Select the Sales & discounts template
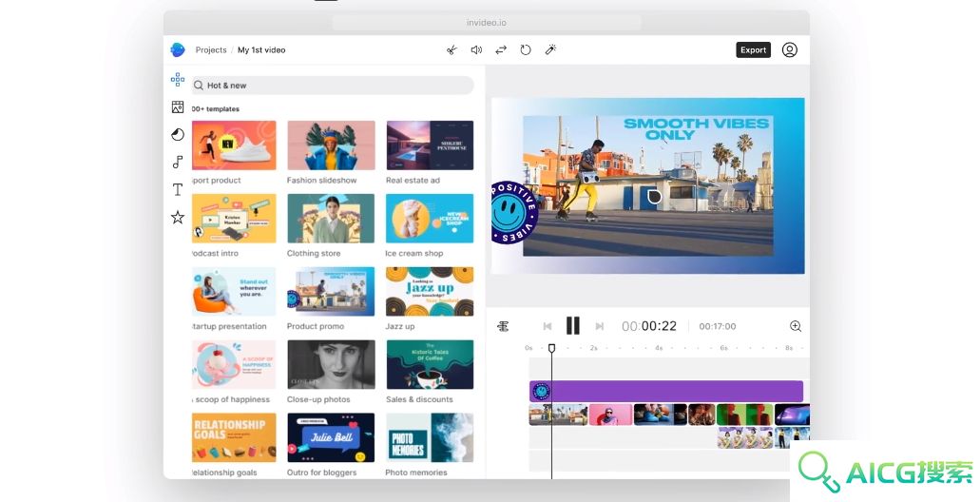The width and height of the screenshot is (980, 502). click(430, 364)
